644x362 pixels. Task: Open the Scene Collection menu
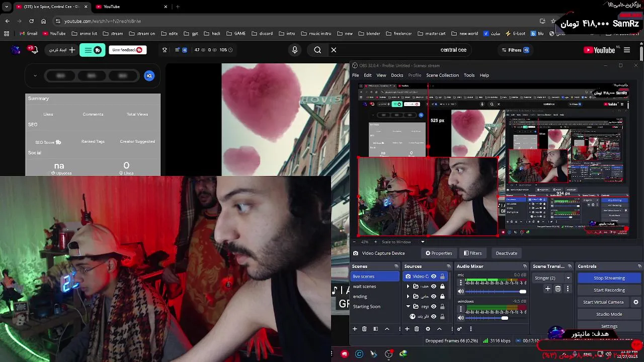tap(442, 75)
